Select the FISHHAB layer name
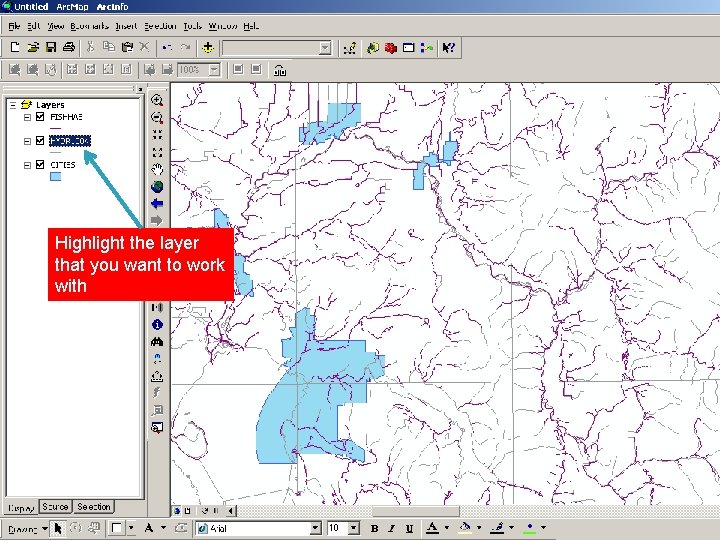Viewport: 720px width, 540px height. [66, 117]
